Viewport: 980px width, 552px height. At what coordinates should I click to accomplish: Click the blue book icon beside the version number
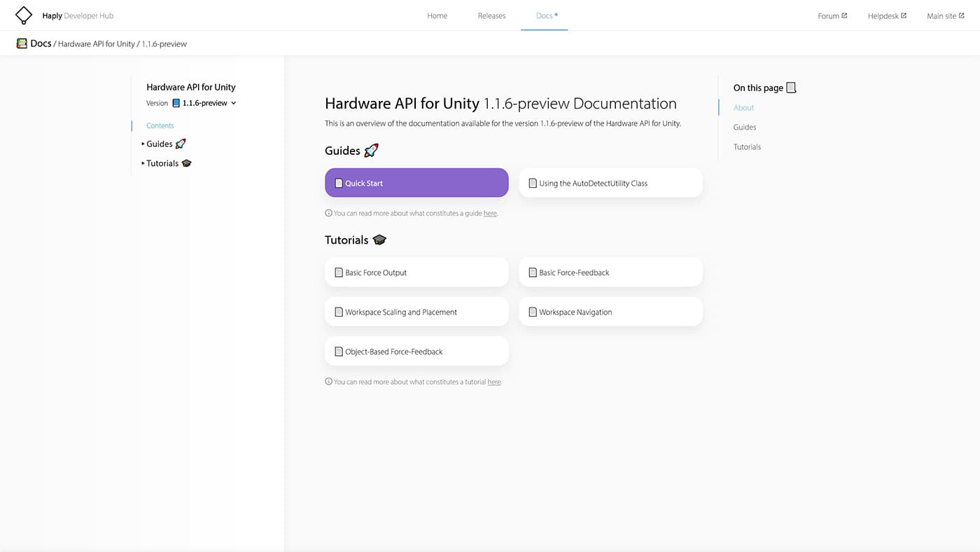coord(174,102)
